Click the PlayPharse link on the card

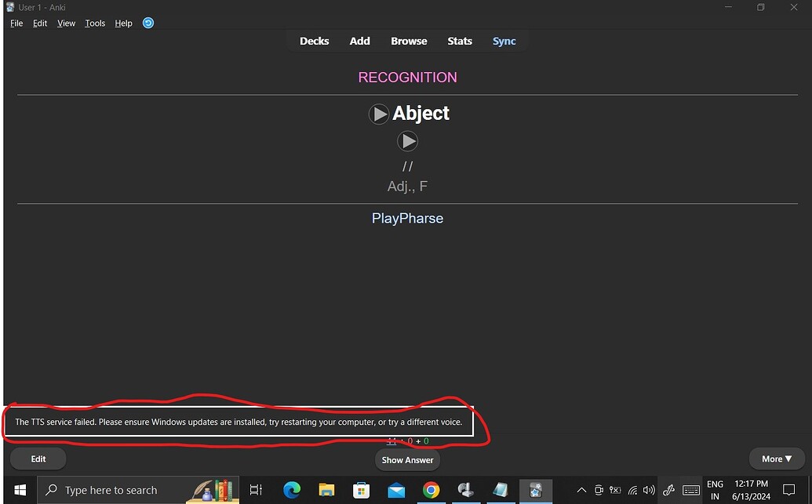point(407,218)
